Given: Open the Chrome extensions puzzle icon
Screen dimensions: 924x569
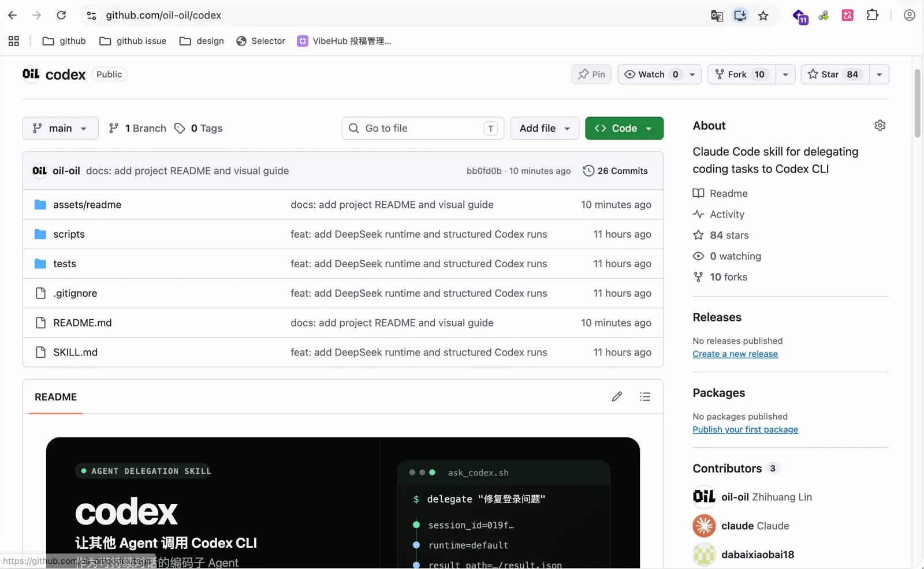Looking at the screenshot, I should pos(873,16).
